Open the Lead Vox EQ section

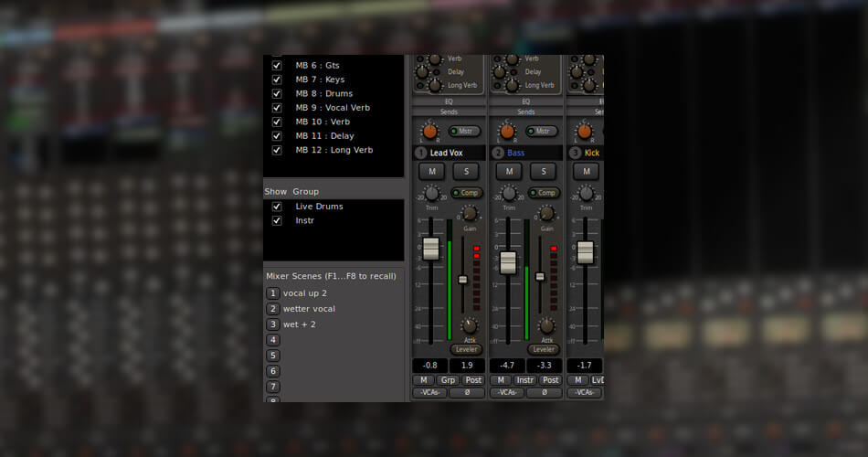(449, 101)
